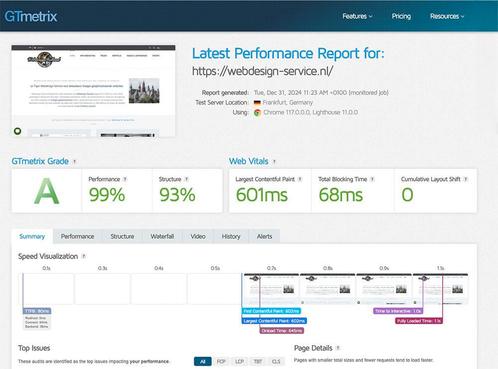Viewport: 498px width, 369px height.
Task: Click the 93% Structure score
Action: click(177, 195)
